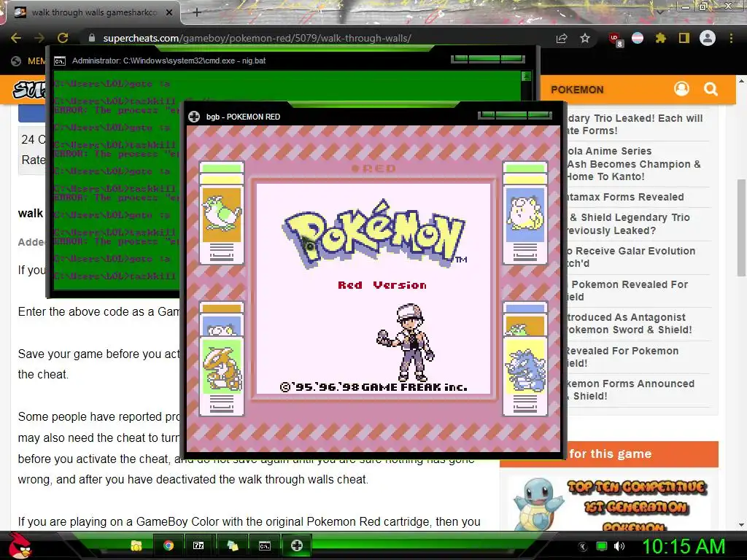
Task: Click the green monitor tray icon
Action: (602, 546)
